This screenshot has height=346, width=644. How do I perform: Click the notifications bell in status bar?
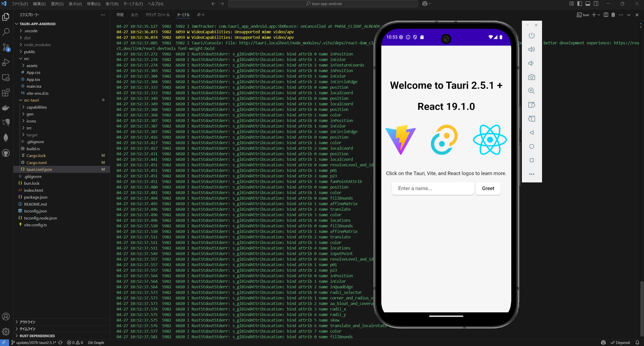[637, 343]
